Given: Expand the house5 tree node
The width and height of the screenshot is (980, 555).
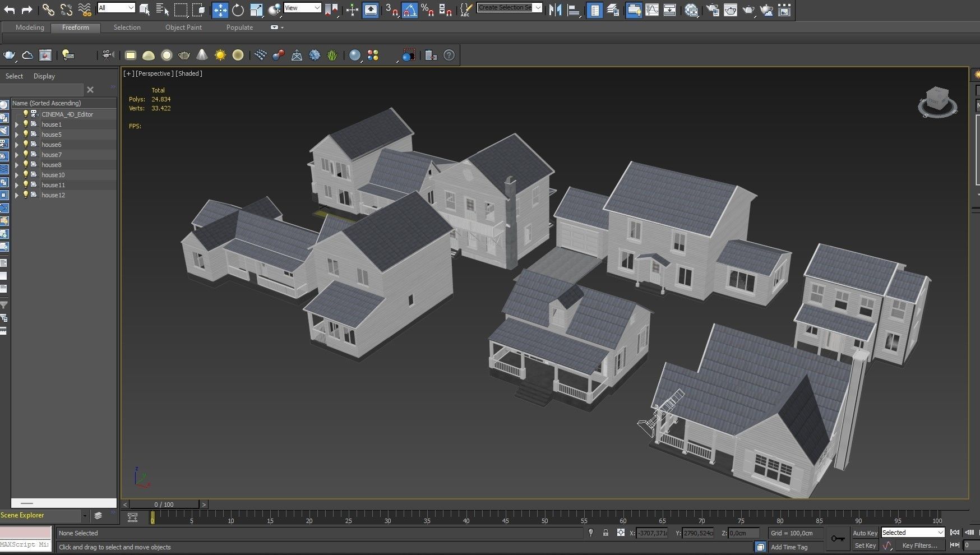Looking at the screenshot, I should tap(17, 135).
